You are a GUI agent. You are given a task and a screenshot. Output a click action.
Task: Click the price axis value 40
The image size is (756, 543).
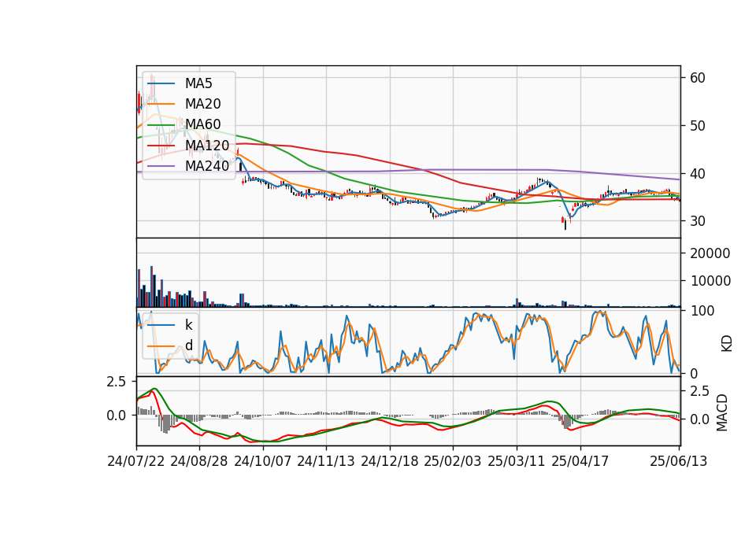point(697,173)
